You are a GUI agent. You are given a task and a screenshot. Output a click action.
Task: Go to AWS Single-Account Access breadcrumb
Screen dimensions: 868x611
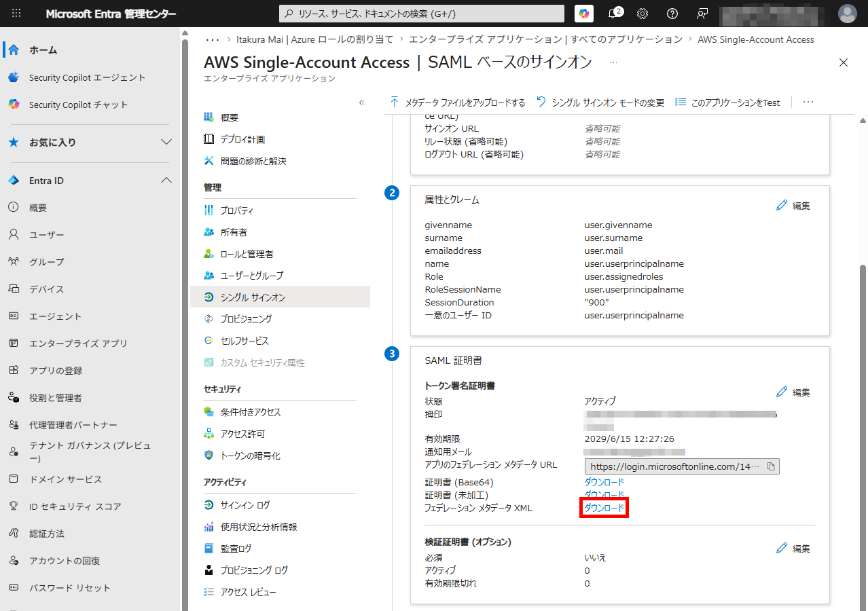[756, 39]
